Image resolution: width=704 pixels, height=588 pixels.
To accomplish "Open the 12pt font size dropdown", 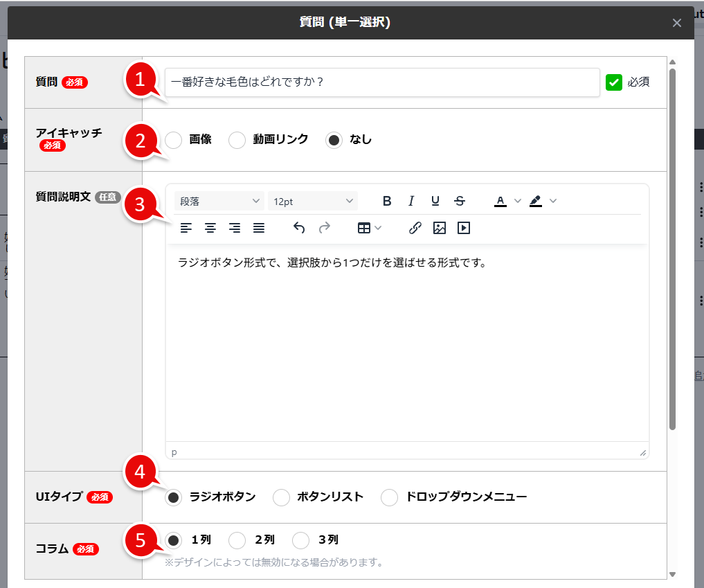I will pyautogui.click(x=312, y=200).
